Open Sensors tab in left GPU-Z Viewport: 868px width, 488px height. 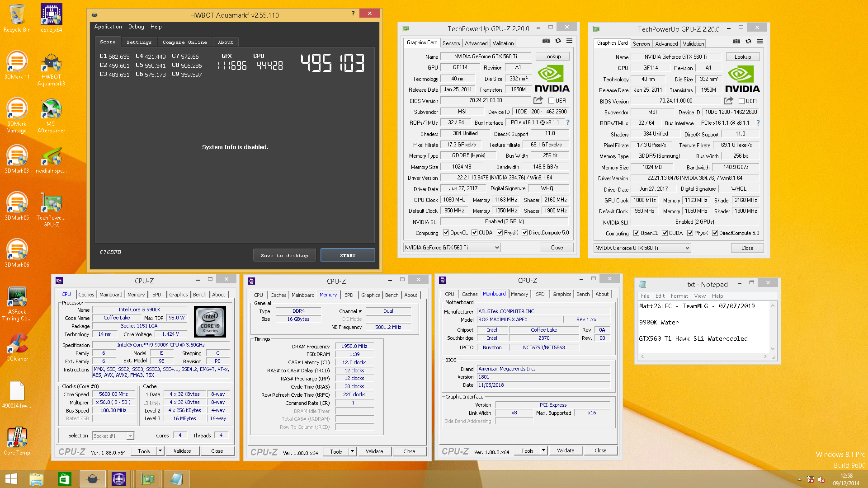[x=451, y=43]
